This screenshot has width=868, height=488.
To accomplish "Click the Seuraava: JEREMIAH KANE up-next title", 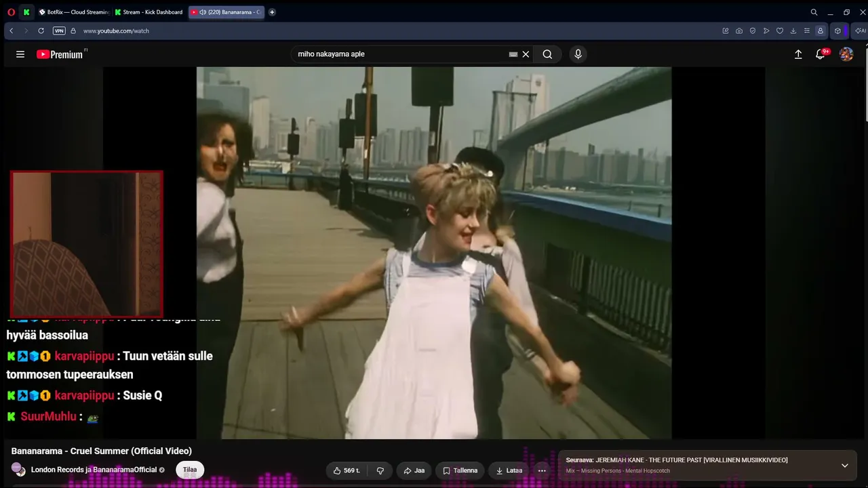I will pyautogui.click(x=677, y=460).
